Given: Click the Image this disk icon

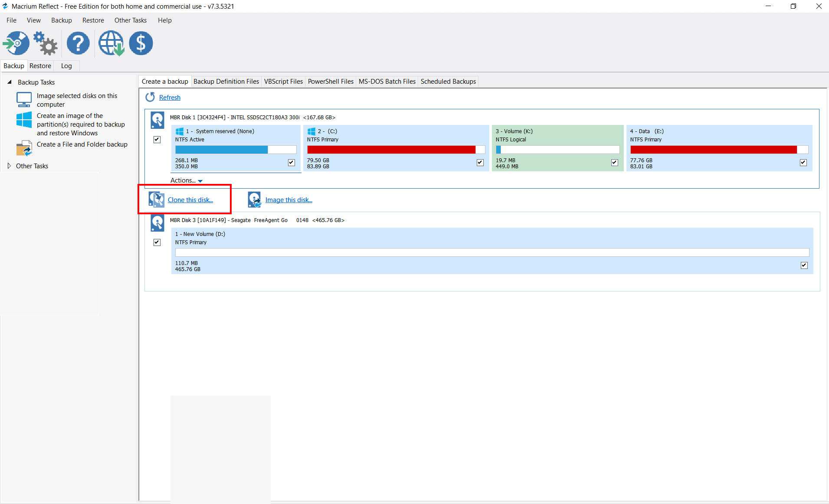Looking at the screenshot, I should pos(255,200).
